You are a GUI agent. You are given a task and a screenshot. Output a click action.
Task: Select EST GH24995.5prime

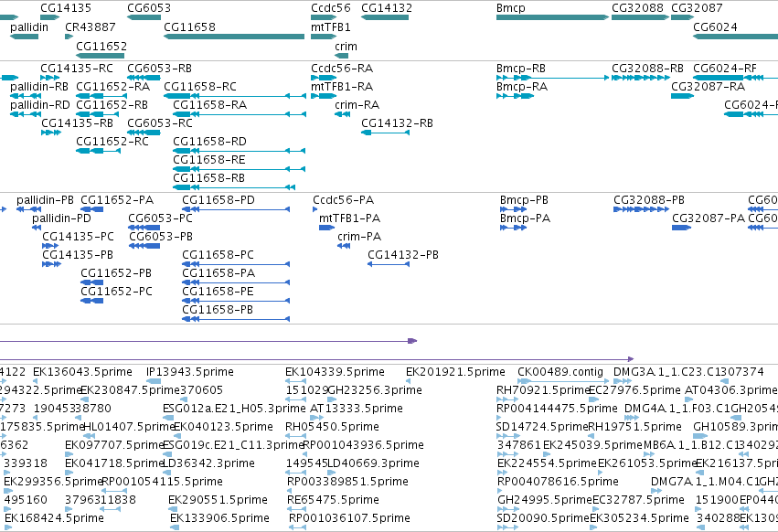(507, 508)
